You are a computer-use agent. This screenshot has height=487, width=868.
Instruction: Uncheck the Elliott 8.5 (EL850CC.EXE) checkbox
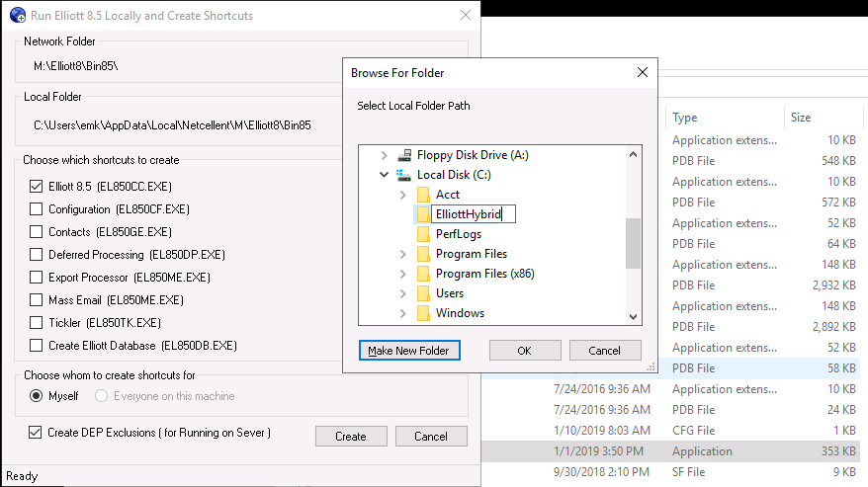pyautogui.click(x=36, y=187)
